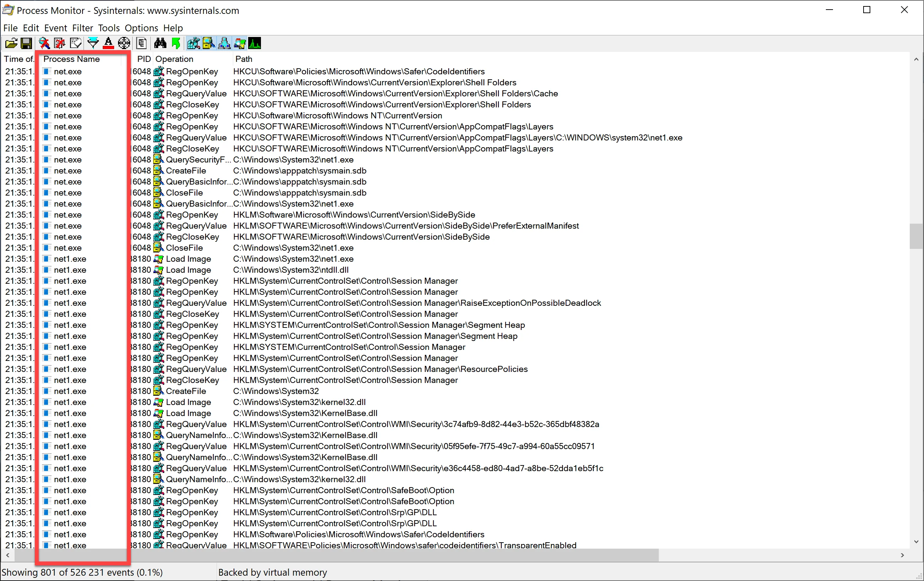Select the QuerySecurityFile net1.exe row

[x=455, y=160]
